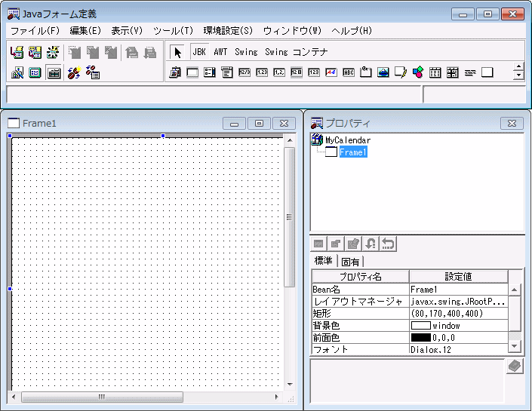Pick the 'ABC' text field palette icon
Viewport: 532px width, 411px height.
(x=349, y=72)
